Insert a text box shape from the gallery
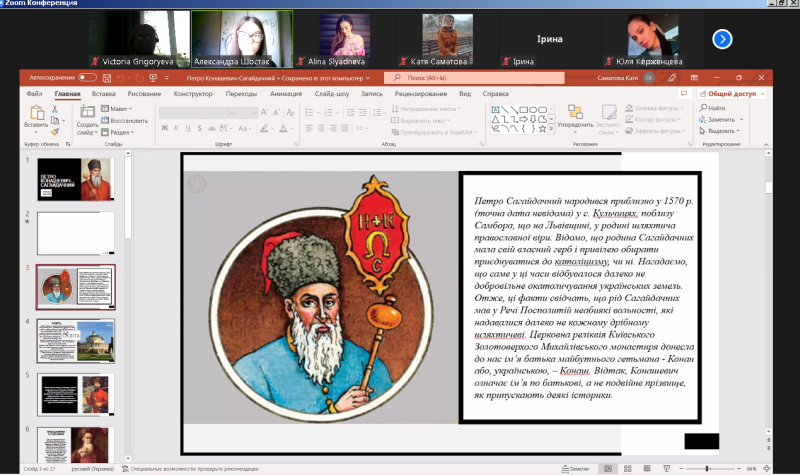This screenshot has width=800, height=475. tap(495, 110)
